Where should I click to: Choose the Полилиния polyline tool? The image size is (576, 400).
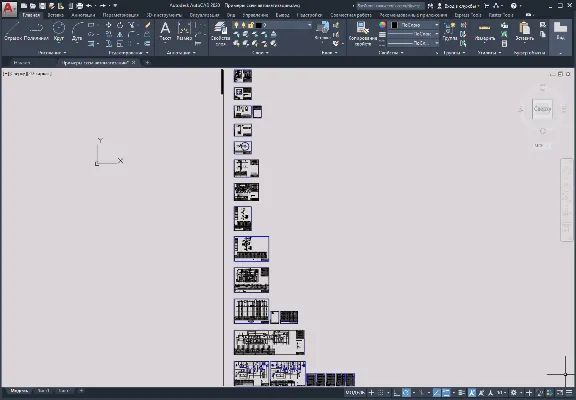tap(36, 31)
